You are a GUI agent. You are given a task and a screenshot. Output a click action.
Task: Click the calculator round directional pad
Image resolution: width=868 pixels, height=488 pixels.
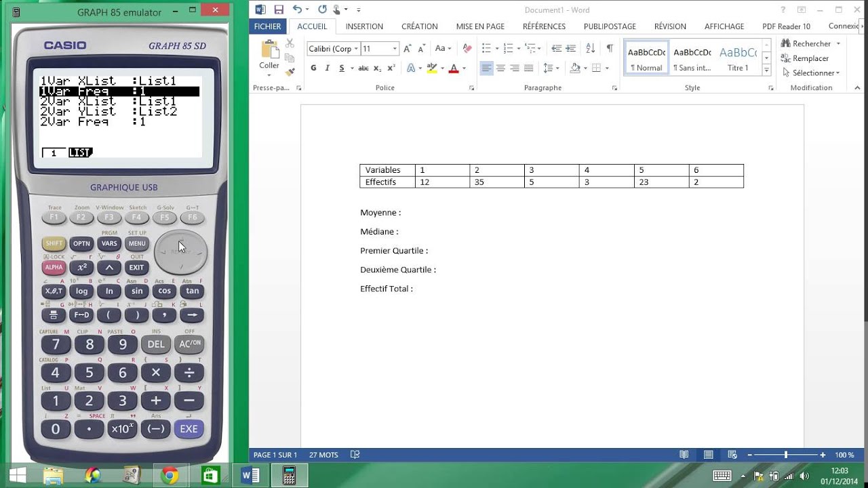click(x=180, y=252)
